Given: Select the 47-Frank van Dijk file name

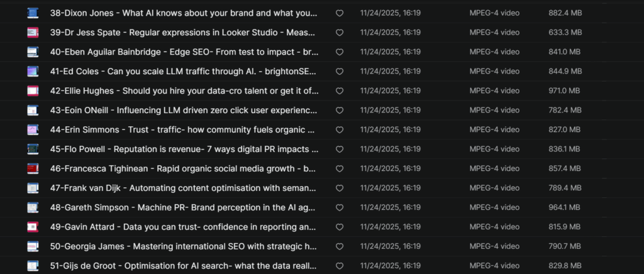Looking at the screenshot, I should click(x=184, y=188).
